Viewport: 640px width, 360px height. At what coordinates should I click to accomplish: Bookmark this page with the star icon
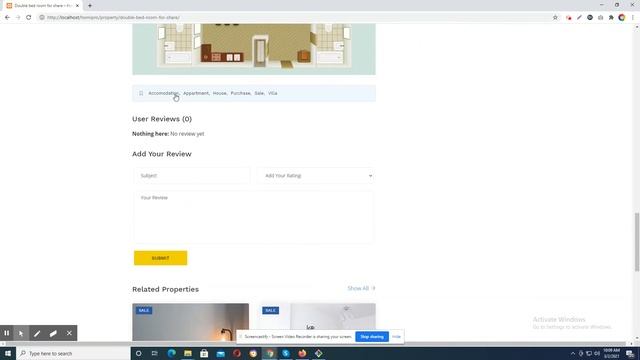pyautogui.click(x=555, y=18)
